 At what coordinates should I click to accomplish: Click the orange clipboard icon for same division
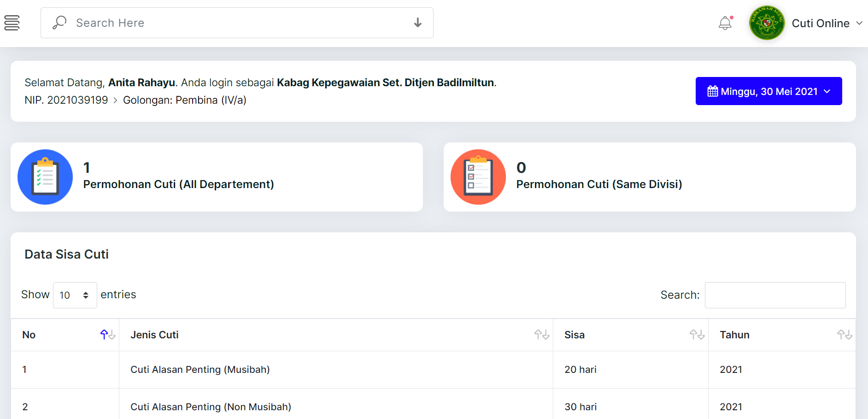[478, 177]
